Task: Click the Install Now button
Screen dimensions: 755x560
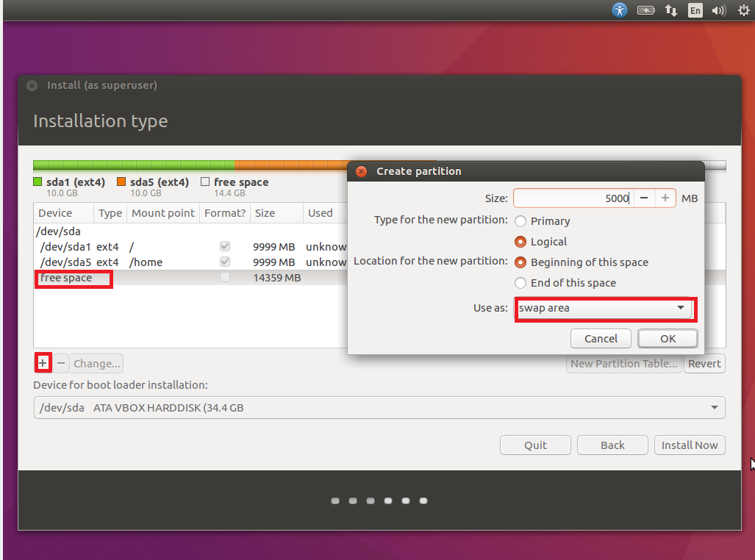Action: pos(689,445)
